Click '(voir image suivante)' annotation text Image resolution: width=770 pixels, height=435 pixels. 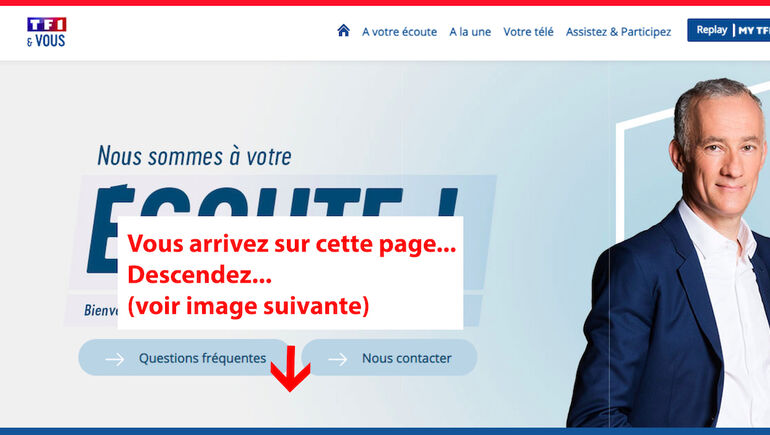[x=248, y=306]
